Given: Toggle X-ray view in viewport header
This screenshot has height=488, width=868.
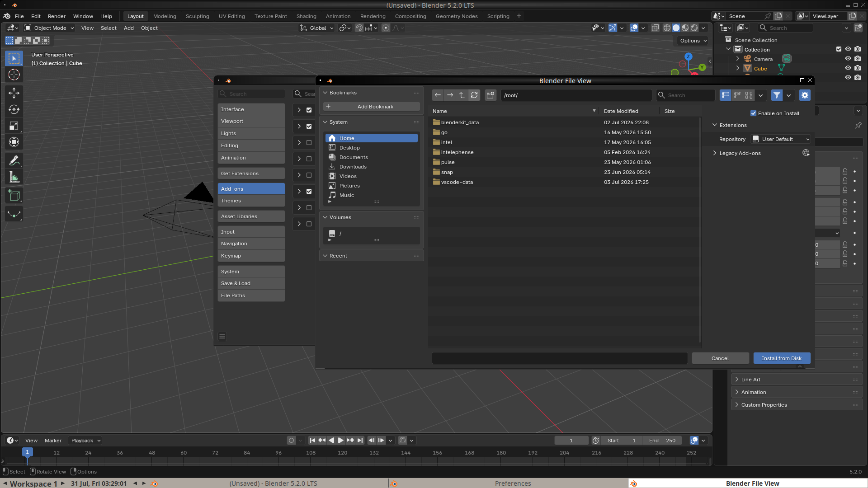Looking at the screenshot, I should pyautogui.click(x=655, y=28).
